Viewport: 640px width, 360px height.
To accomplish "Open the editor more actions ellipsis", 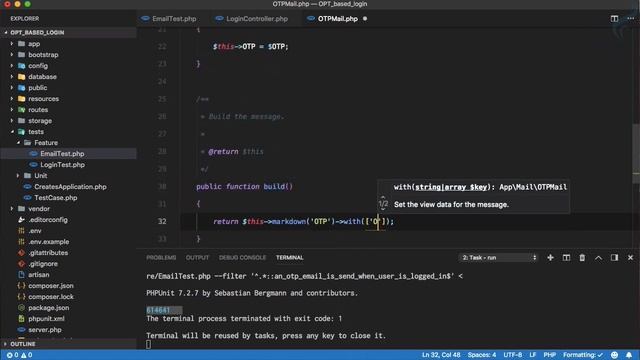I will click(630, 19).
